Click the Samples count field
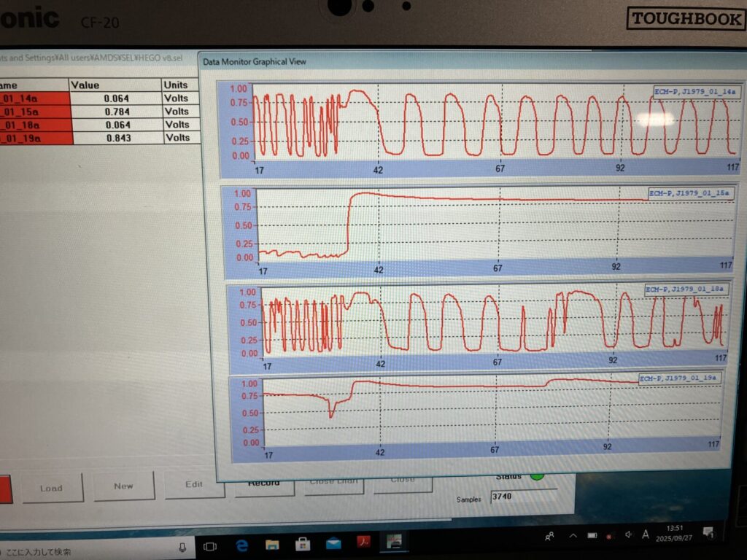 [519, 497]
